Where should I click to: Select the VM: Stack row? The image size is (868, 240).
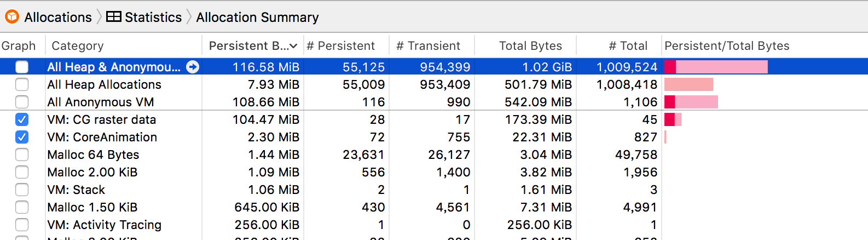[x=434, y=190]
